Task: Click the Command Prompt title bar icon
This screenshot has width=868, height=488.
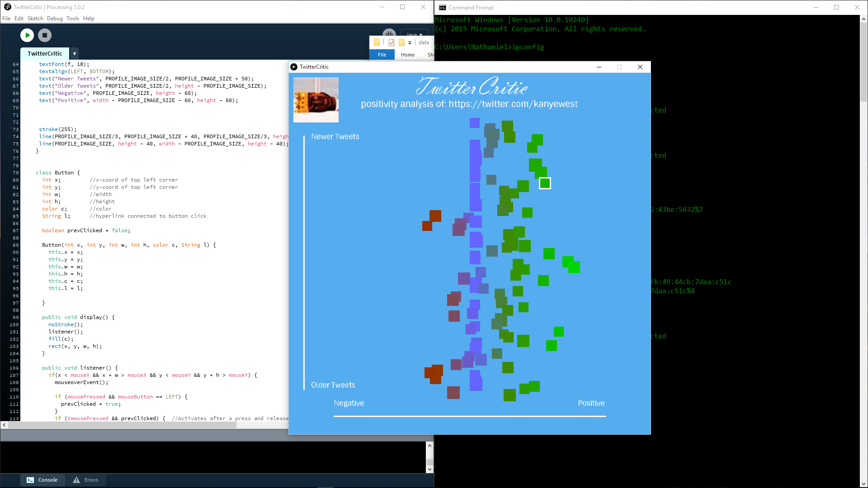Action: coord(442,7)
